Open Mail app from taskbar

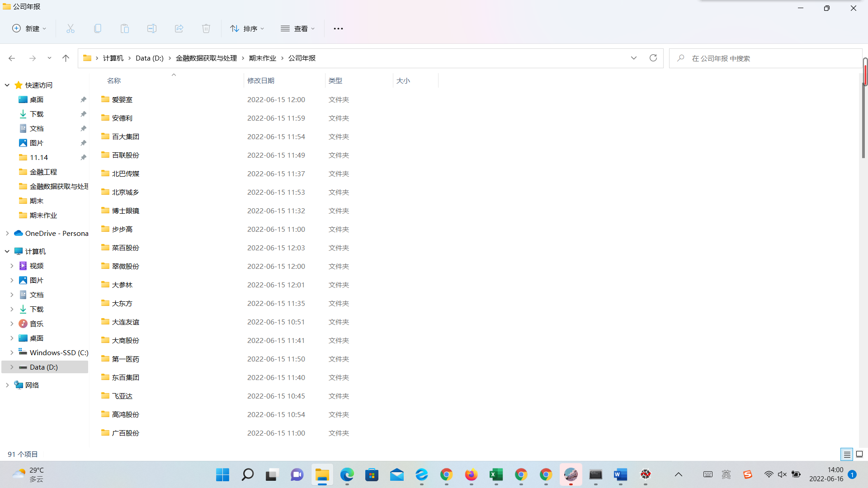[396, 474]
